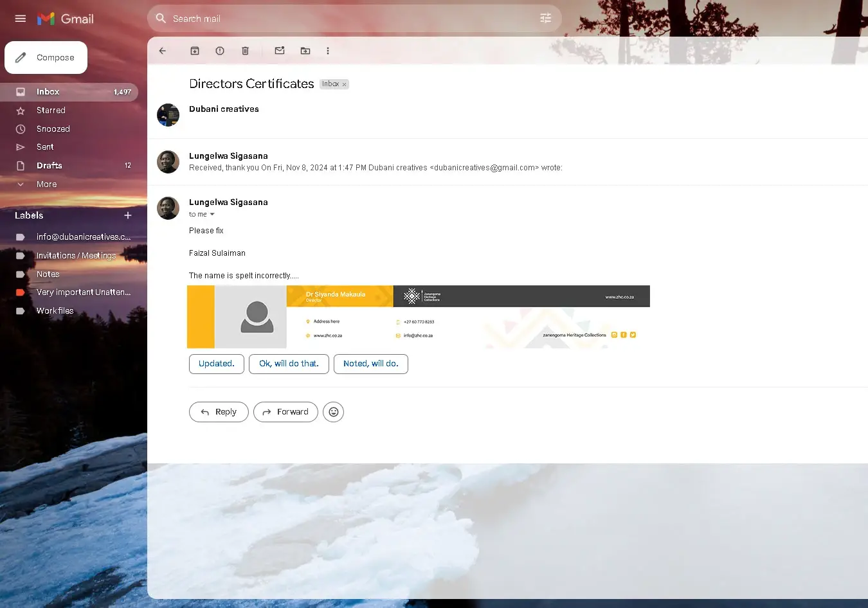Mark the email as unread
Screen dimensions: 868x608
[x=280, y=51]
